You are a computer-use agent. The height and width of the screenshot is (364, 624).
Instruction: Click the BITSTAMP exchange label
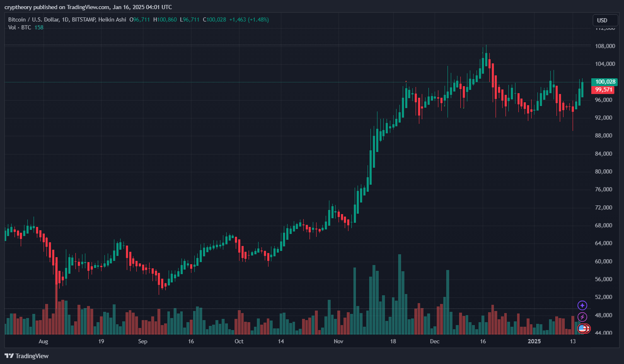[84, 19]
